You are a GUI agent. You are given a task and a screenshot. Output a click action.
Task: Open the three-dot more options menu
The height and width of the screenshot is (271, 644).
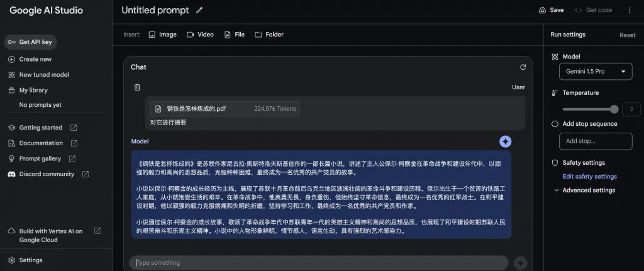click(x=629, y=10)
